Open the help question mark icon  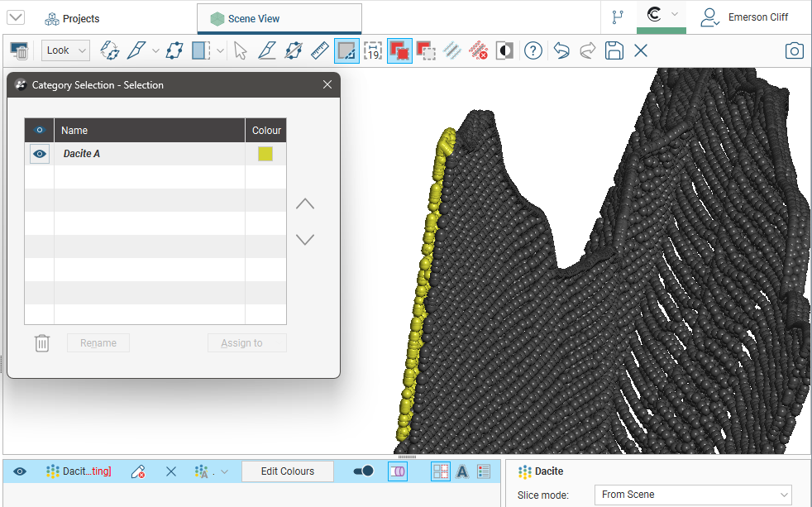[533, 51]
